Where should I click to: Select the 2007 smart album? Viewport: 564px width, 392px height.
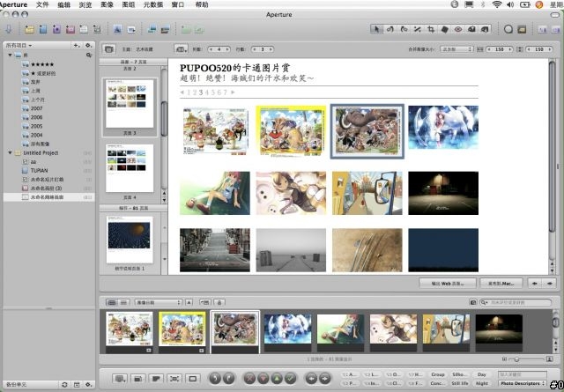click(x=36, y=108)
